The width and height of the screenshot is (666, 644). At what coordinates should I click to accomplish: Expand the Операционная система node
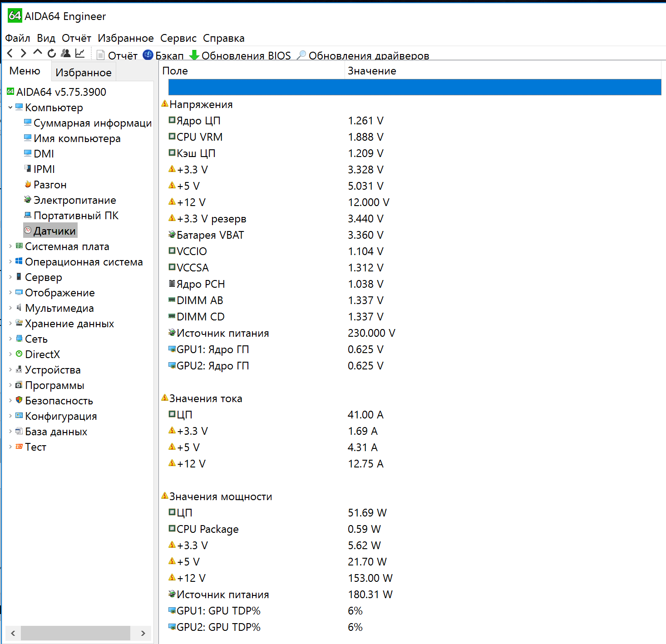(x=10, y=262)
